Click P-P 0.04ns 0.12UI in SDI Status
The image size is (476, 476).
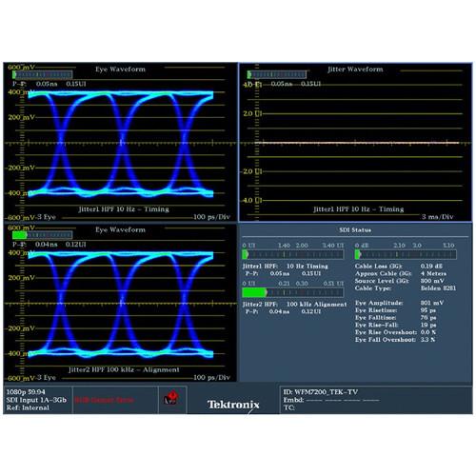tap(283, 311)
